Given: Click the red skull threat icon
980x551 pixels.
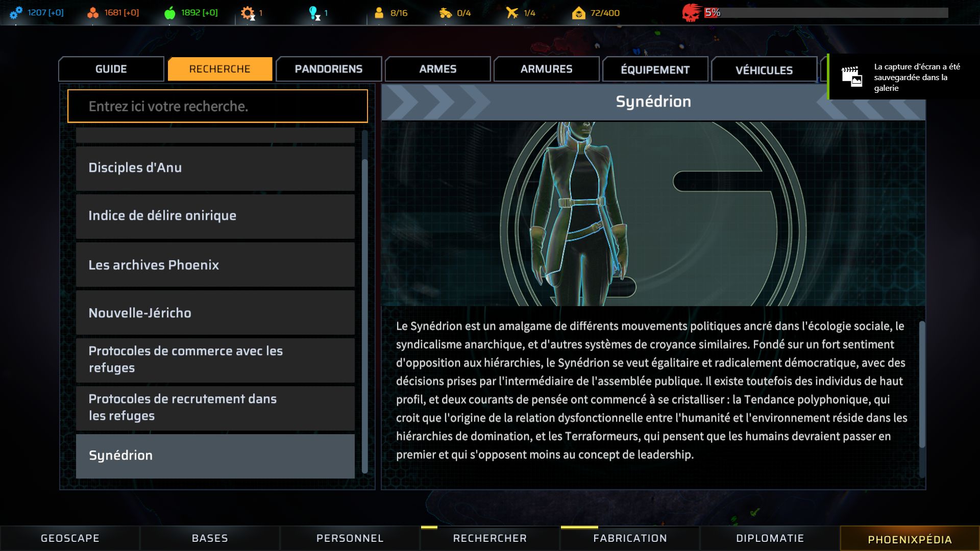Looking at the screenshot, I should click(691, 13).
